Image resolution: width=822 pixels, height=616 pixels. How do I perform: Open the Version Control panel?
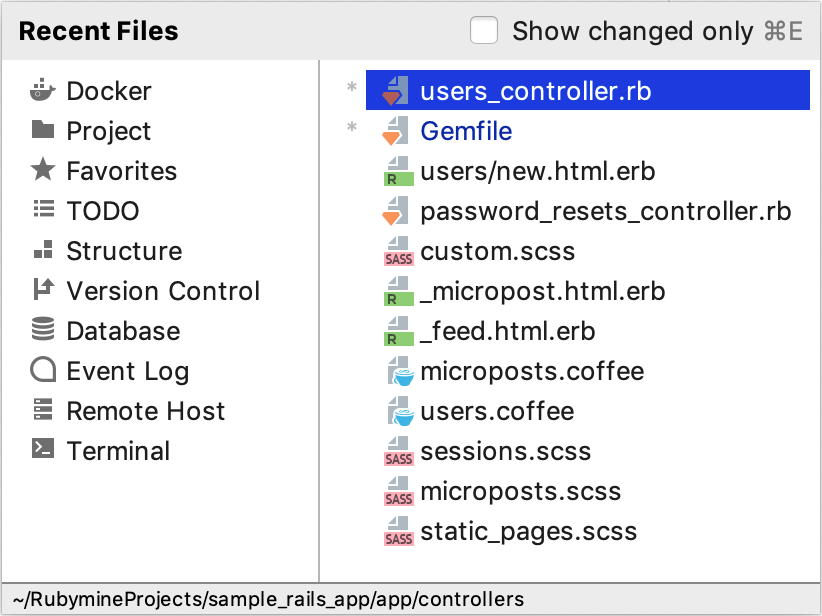tap(162, 291)
